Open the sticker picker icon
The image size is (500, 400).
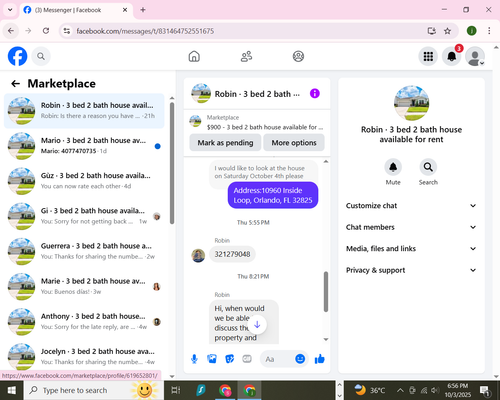[x=230, y=359]
